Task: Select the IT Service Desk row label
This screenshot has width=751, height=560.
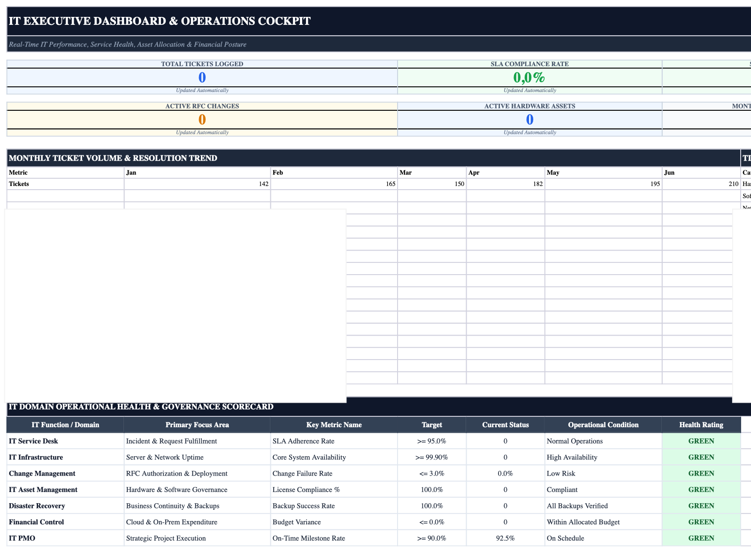Action: pyautogui.click(x=65, y=441)
